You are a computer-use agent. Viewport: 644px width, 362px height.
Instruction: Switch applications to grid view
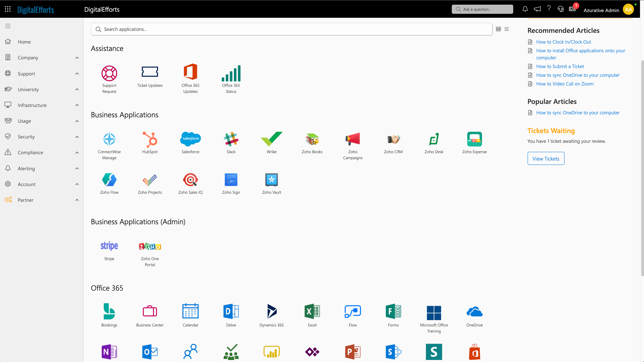click(498, 29)
